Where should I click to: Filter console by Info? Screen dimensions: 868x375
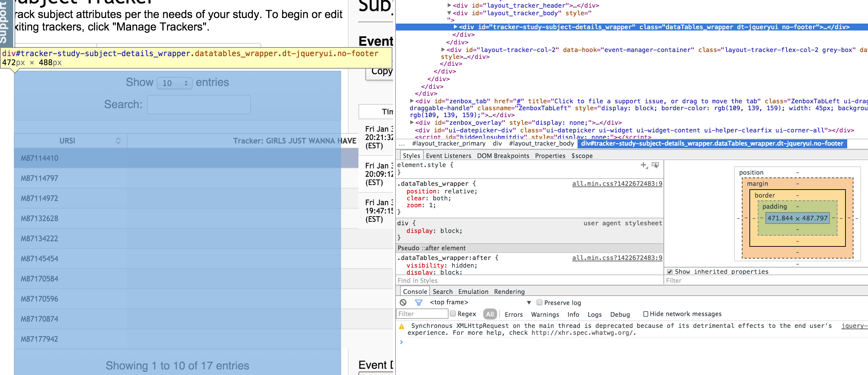point(573,314)
